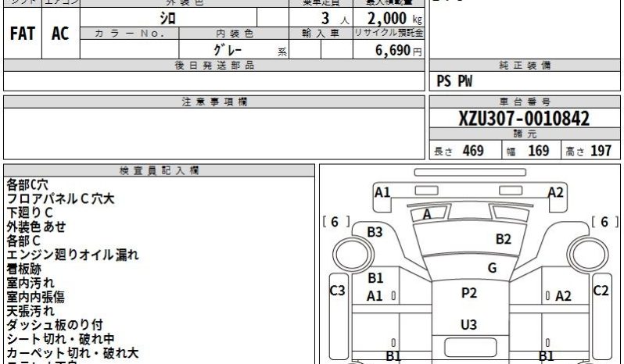Click damage mark G on diagram

(493, 268)
